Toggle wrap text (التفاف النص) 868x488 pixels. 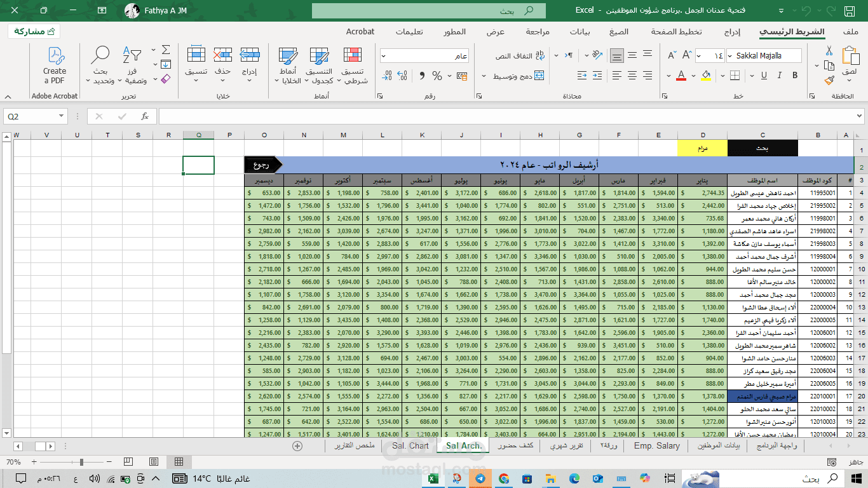coord(520,56)
